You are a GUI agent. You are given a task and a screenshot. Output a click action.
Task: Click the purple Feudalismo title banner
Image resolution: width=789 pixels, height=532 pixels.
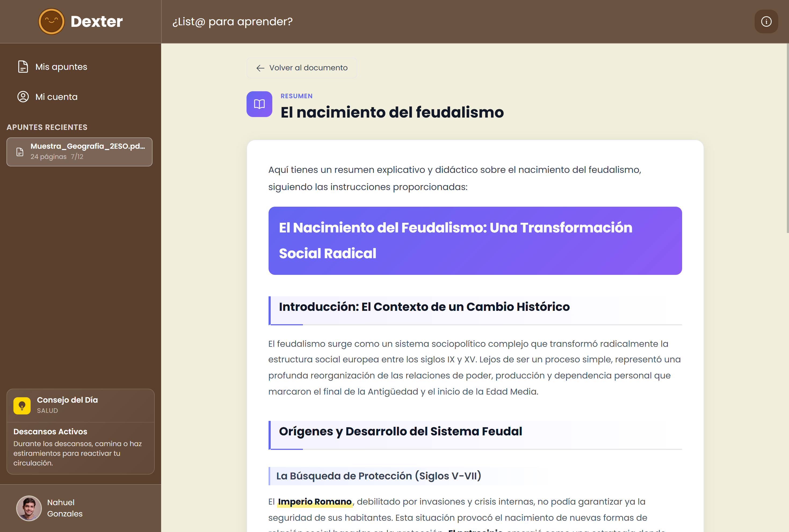475,241
